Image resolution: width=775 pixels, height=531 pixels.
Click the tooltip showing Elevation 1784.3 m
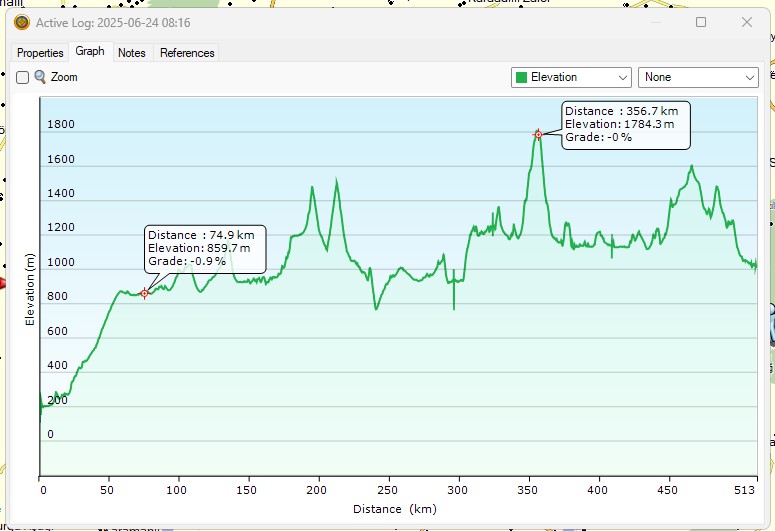point(626,124)
